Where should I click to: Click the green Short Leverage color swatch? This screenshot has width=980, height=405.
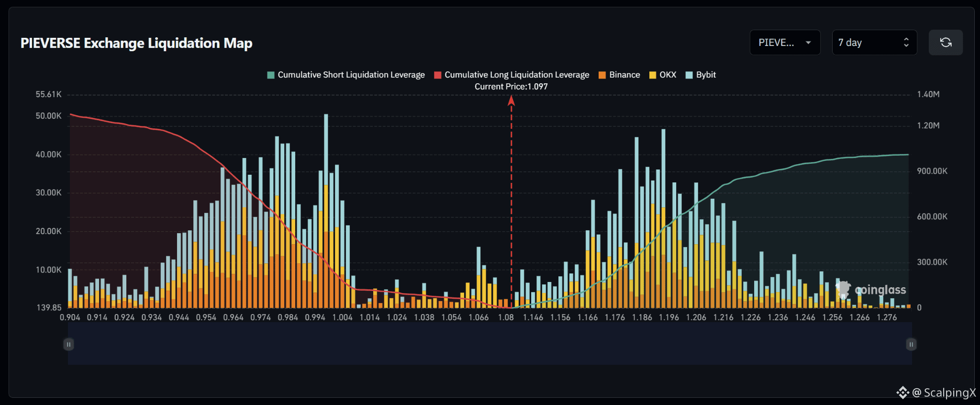271,75
